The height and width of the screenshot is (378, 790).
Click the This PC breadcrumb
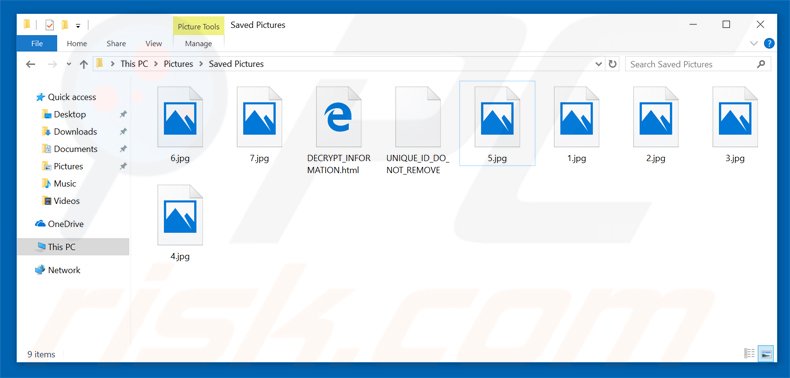pos(134,64)
